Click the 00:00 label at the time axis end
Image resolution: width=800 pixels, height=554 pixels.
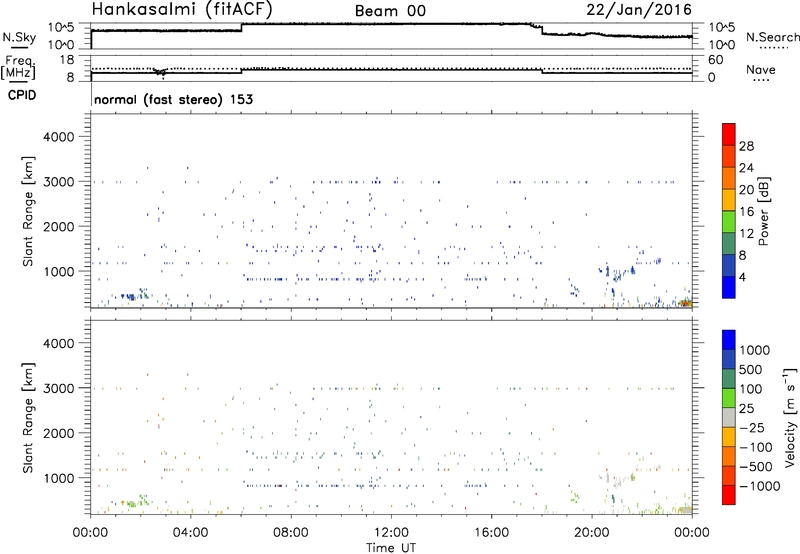tap(692, 533)
